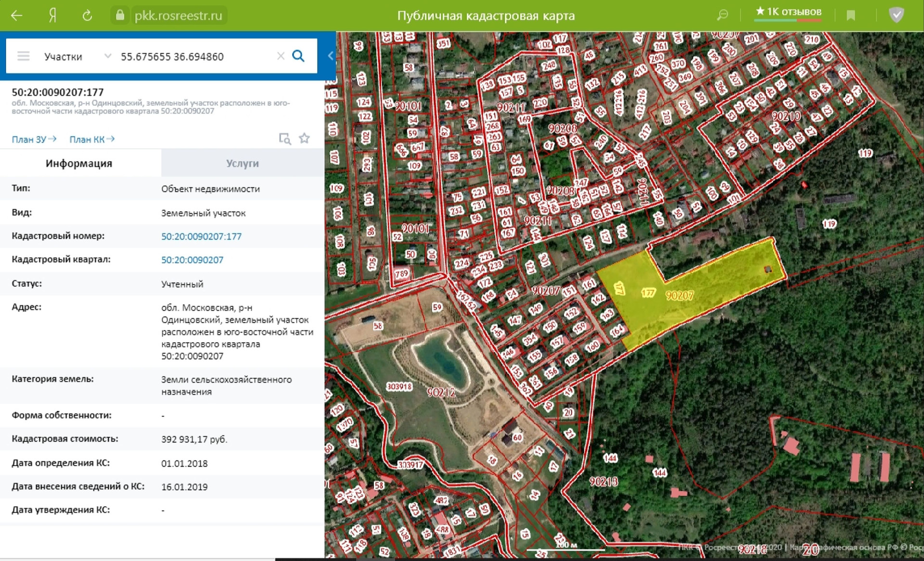The width and height of the screenshot is (924, 561).
Task: Open the hamburger menu in search panel
Action: 23,56
